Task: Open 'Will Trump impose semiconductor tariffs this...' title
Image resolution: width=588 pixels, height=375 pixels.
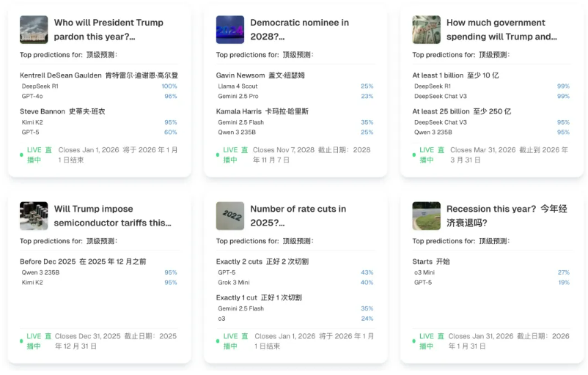Action: (112, 216)
